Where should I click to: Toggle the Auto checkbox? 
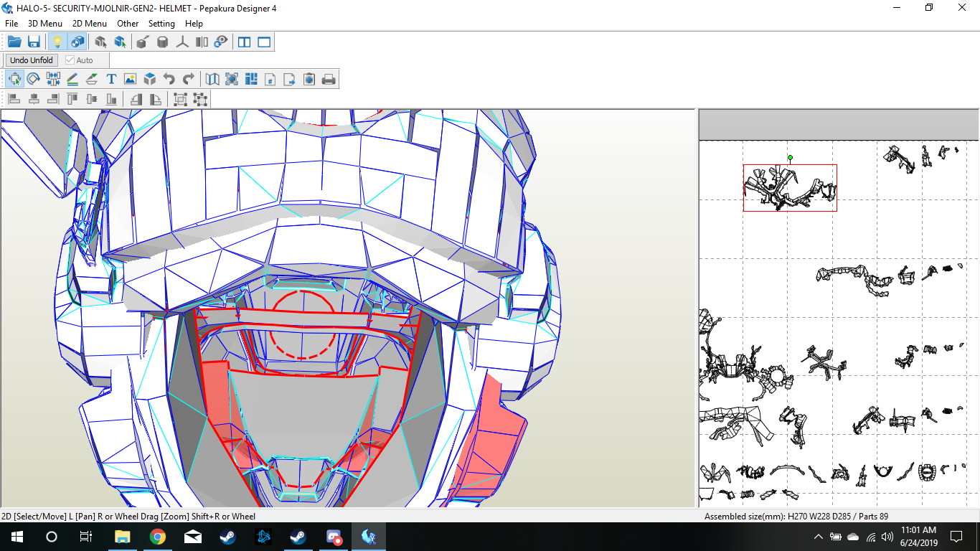[x=70, y=60]
